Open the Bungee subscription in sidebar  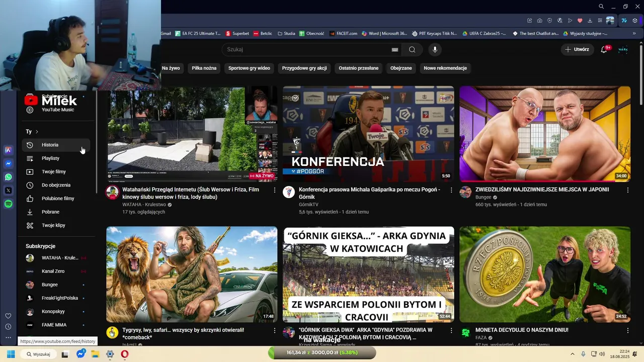click(x=56, y=285)
